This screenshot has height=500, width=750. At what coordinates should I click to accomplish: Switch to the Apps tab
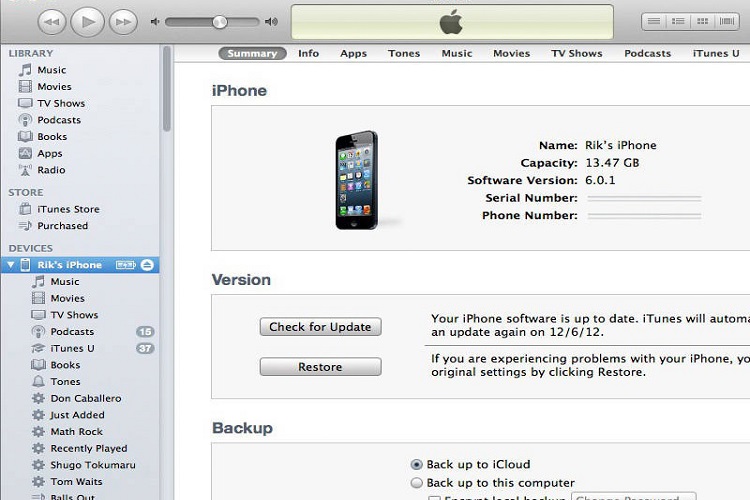(353, 53)
